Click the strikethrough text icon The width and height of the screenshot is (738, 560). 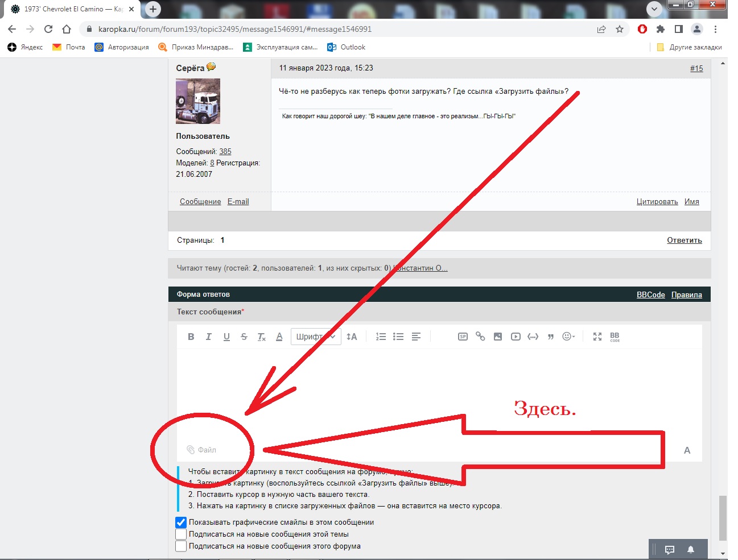[x=244, y=337]
